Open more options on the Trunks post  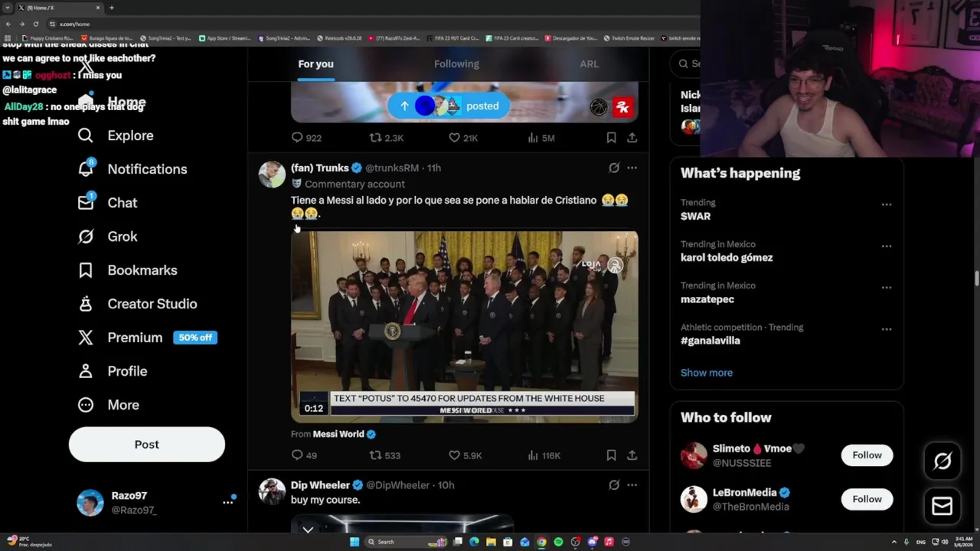[632, 168]
